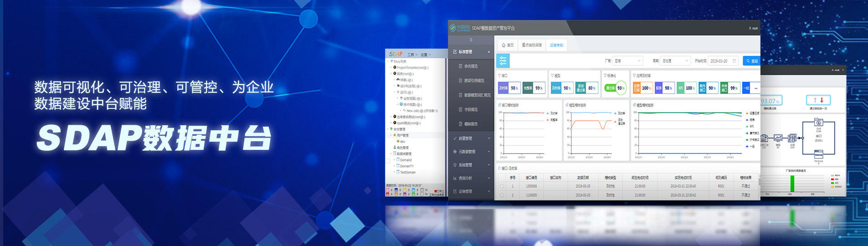Switch to the 重点指标保障 tab

pos(532,45)
